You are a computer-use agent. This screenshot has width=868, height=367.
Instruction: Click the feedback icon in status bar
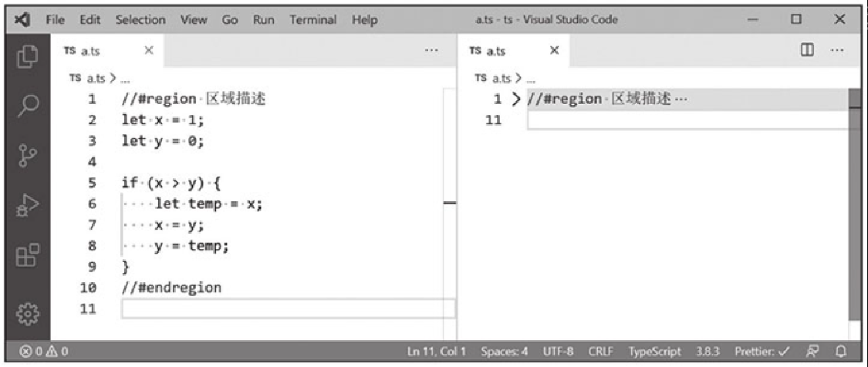coord(814,351)
